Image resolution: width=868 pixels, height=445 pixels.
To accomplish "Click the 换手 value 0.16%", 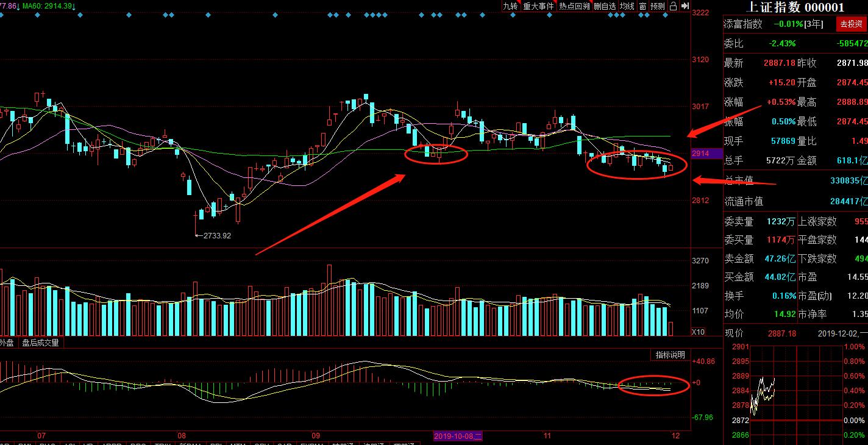I will [784, 296].
